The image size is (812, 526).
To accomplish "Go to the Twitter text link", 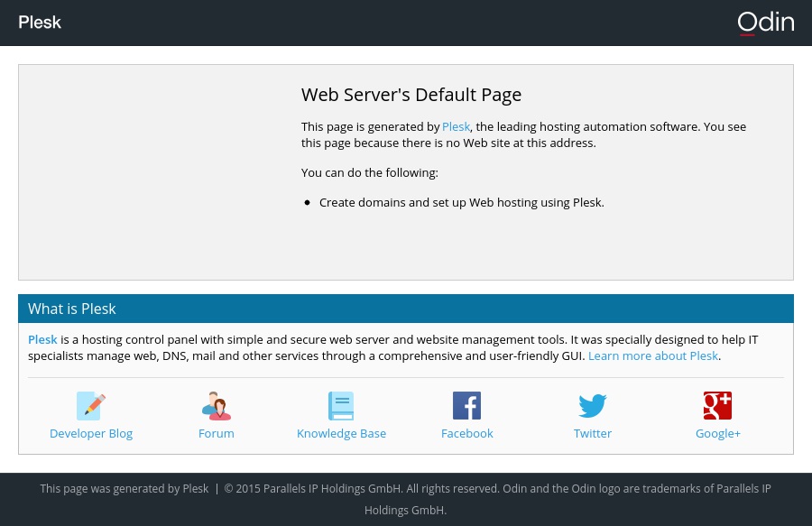I will click(x=593, y=434).
